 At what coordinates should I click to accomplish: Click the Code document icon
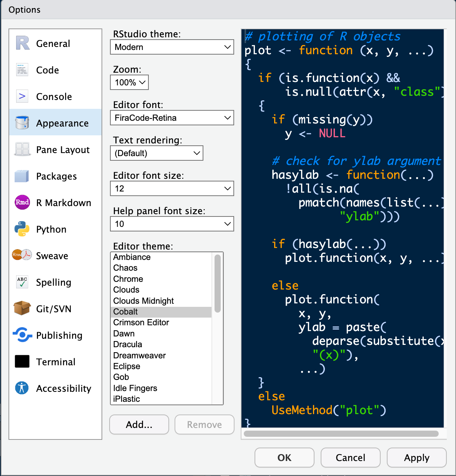pos(22,70)
